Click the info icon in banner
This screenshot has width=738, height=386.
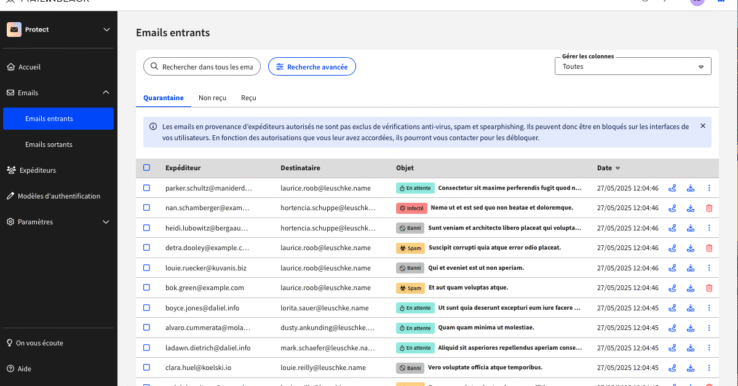(x=153, y=127)
